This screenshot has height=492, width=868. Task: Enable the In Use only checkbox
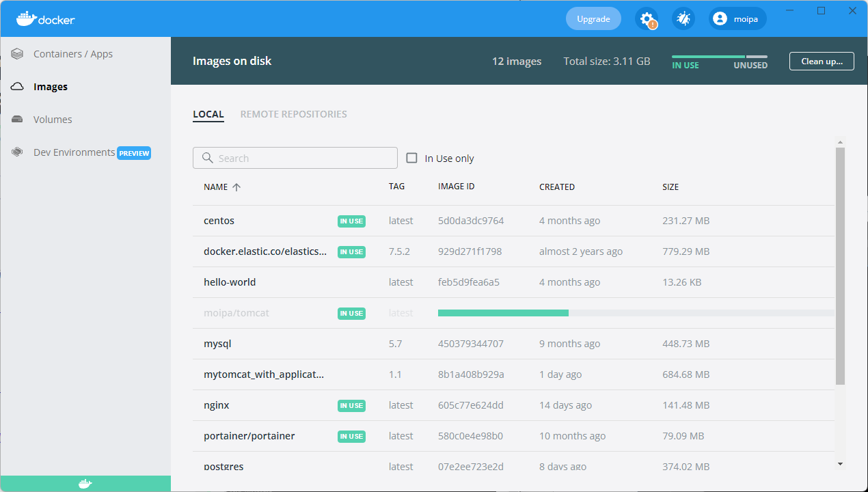[411, 158]
